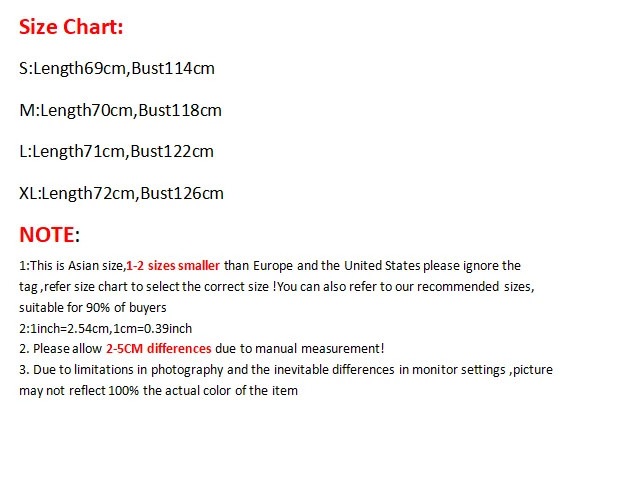Click the M size row 'Length70cm,Bust118cm'
The height and width of the screenshot is (490, 635).
click(x=121, y=110)
